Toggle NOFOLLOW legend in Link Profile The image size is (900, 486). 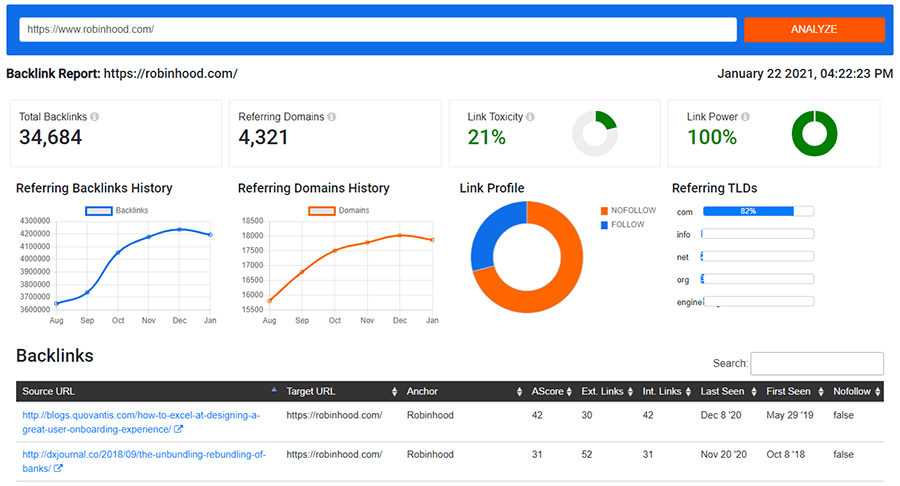(628, 211)
